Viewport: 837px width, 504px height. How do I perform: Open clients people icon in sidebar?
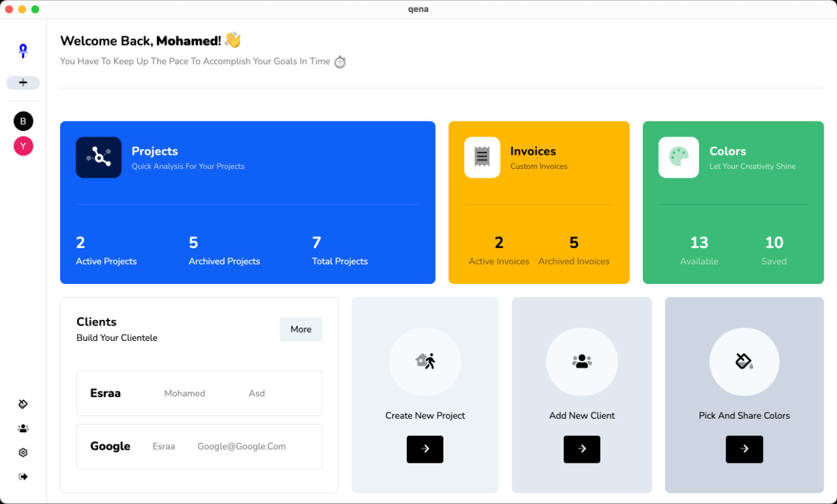coord(23,428)
